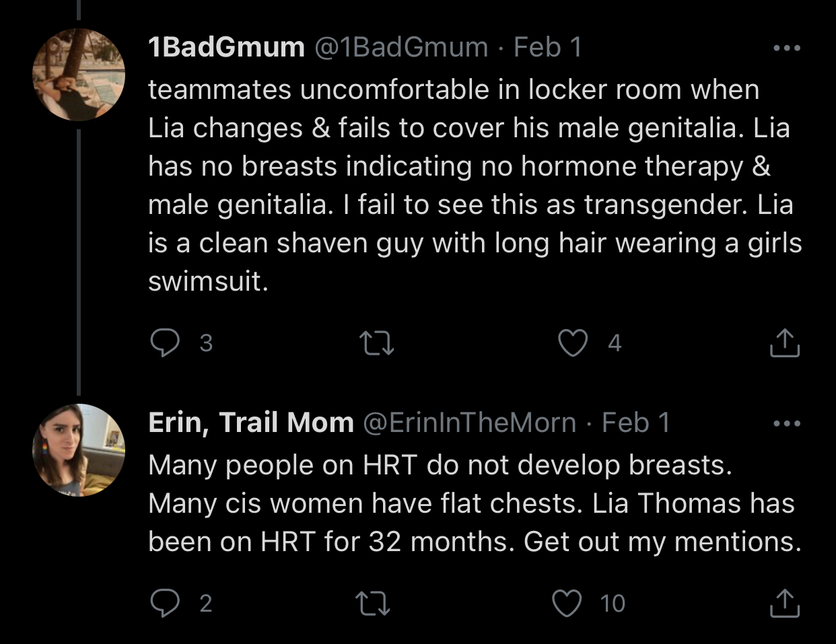Viewport: 836px width, 644px height.
Task: Reply to 1BadGmum's tweet
Action: [x=164, y=343]
